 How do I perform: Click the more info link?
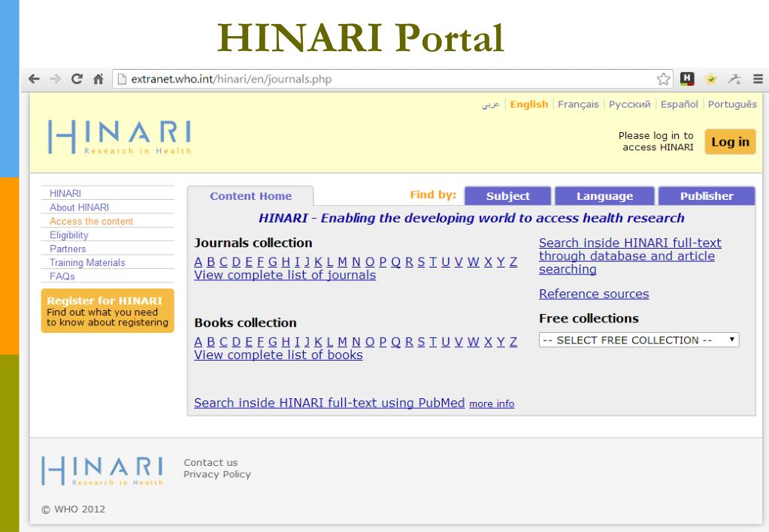492,404
